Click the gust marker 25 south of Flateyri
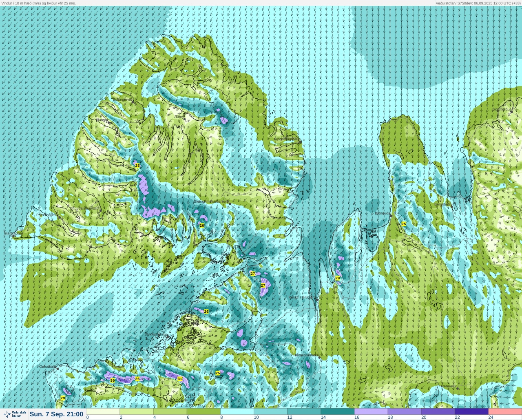The image size is (522, 420). click(137, 166)
